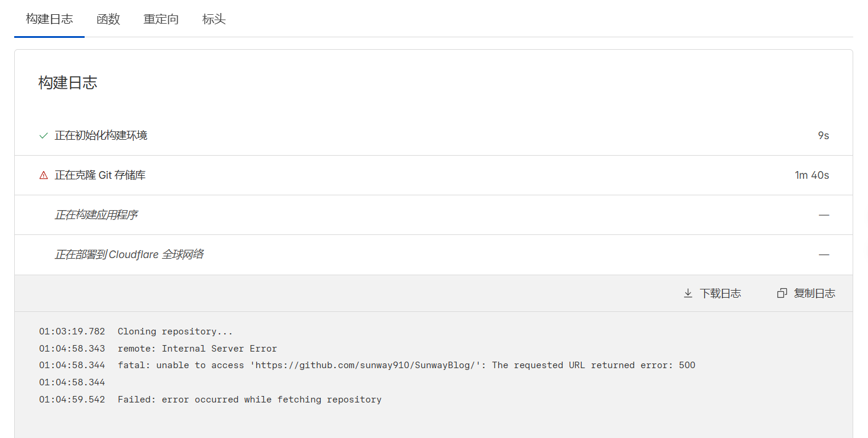Viewport: 868px width, 438px height.
Task: Expand the 正在部署到 Cloudflare 全球网络 step
Action: point(129,255)
